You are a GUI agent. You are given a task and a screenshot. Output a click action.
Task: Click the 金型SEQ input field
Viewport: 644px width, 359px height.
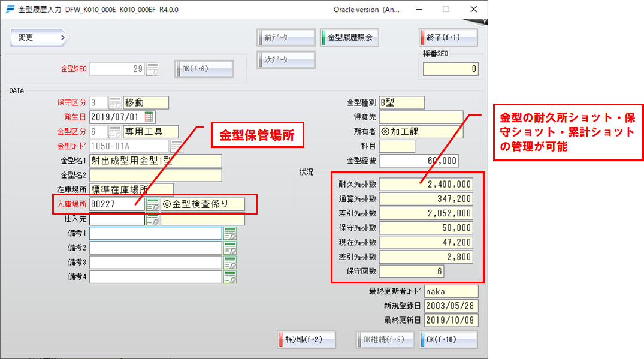pos(117,69)
